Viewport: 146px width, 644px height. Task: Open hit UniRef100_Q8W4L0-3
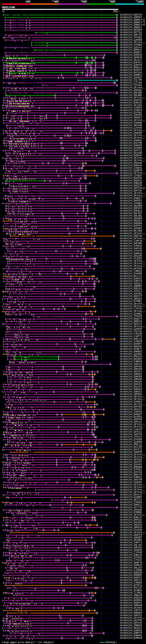tap(132, 22)
